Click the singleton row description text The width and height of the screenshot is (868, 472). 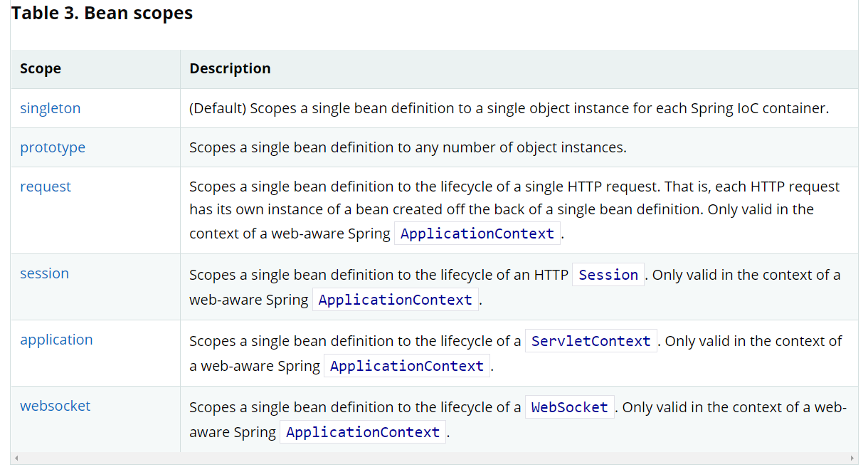[509, 108]
